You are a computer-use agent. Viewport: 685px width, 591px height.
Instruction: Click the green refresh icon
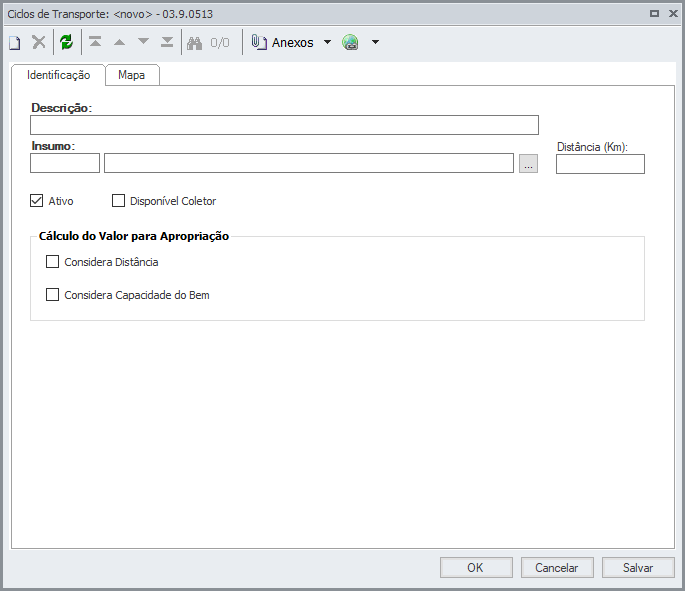[x=66, y=42]
